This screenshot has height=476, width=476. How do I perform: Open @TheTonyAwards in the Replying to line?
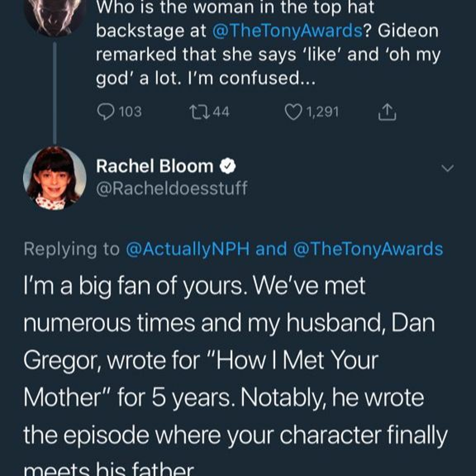click(368, 249)
